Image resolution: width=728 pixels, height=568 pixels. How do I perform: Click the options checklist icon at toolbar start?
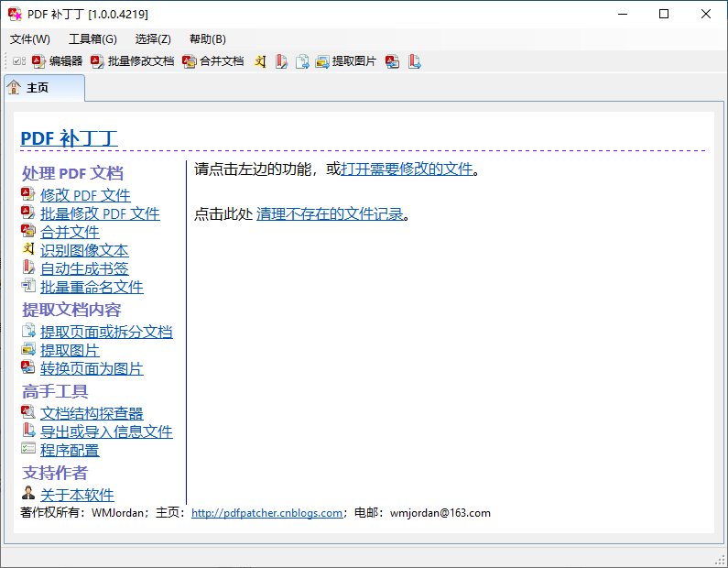pyautogui.click(x=19, y=61)
